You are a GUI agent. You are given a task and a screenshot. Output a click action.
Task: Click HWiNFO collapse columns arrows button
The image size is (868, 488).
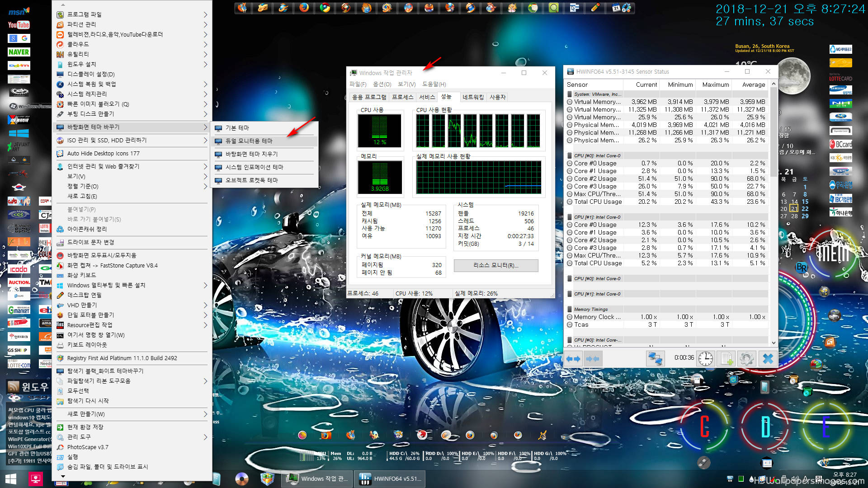point(593,359)
